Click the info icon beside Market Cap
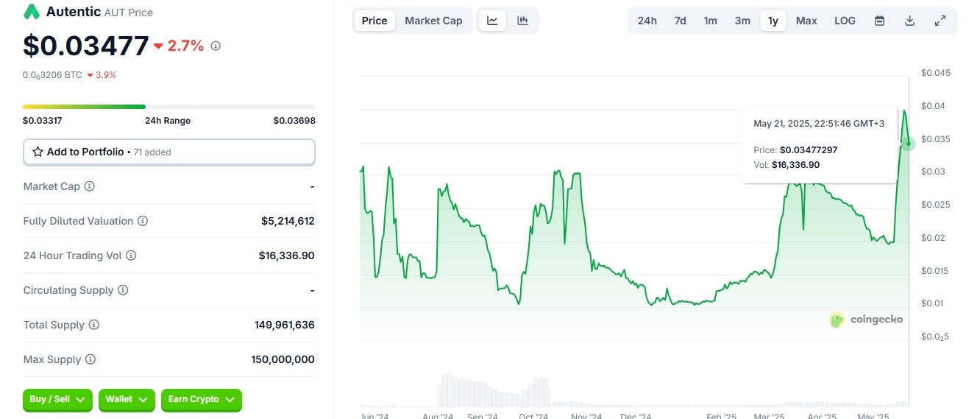 (x=90, y=186)
